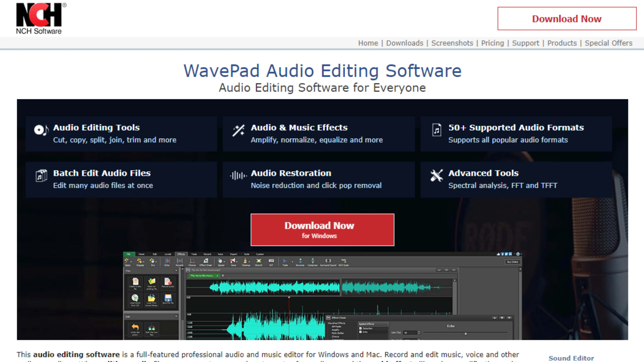Click the Record audio icon in Files panel

click(x=169, y=281)
